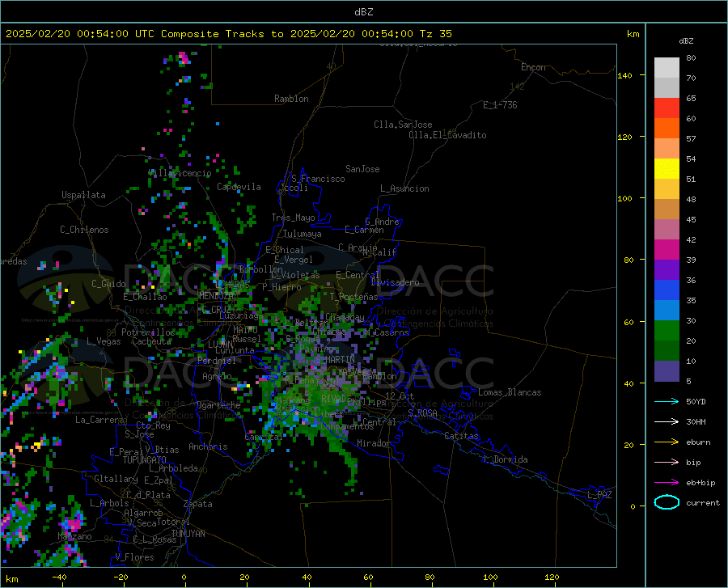This screenshot has width=728, height=588.
Task: Click the cyan 50YD arrow icon
Action: point(667,401)
